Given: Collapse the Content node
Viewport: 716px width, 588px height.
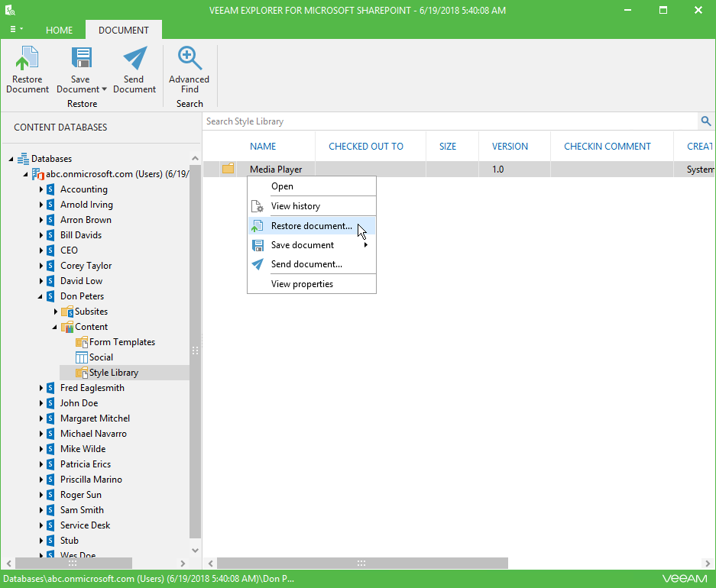Looking at the screenshot, I should click(55, 327).
